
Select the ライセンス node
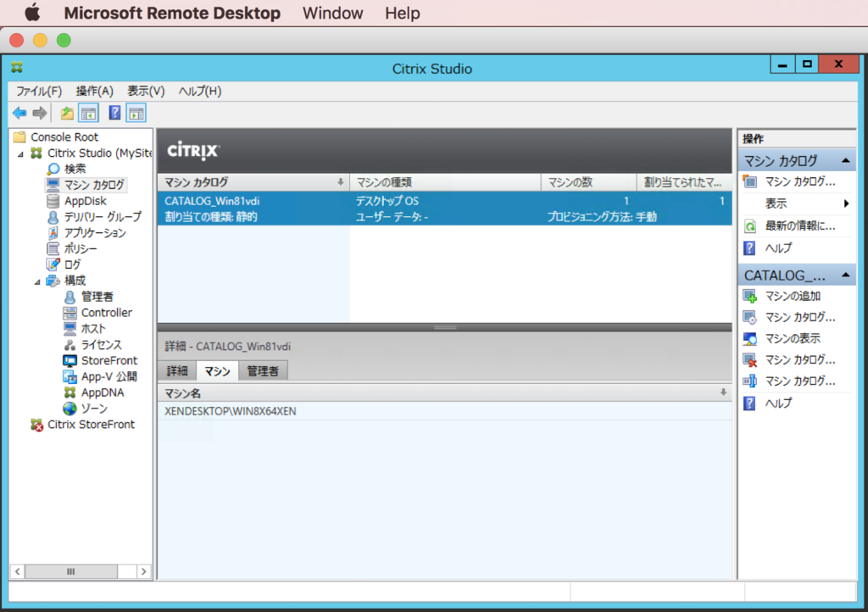[102, 345]
